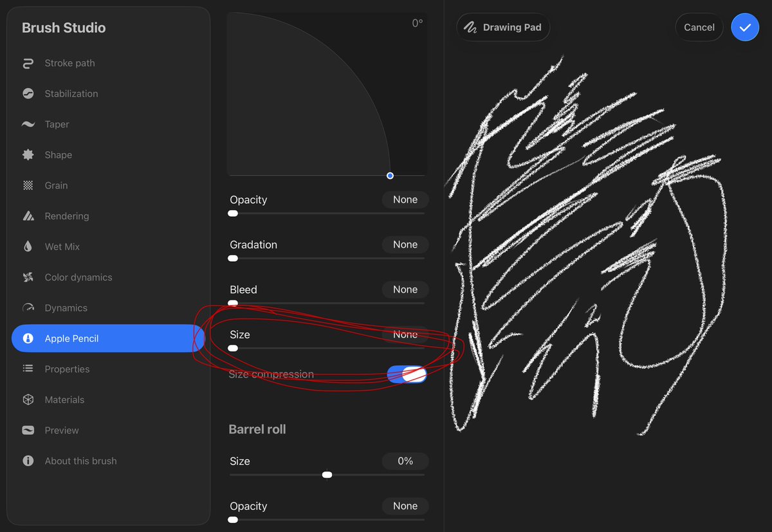This screenshot has height=532, width=772.
Task: Click the Grain checkerboard icon
Action: [x=28, y=185]
